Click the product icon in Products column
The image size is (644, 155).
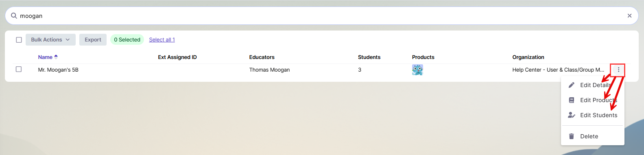pos(417,70)
